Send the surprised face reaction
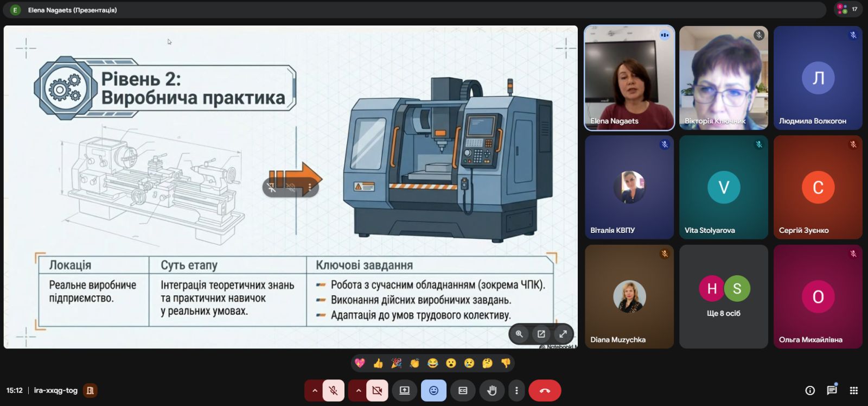This screenshot has width=868, height=406. (451, 363)
